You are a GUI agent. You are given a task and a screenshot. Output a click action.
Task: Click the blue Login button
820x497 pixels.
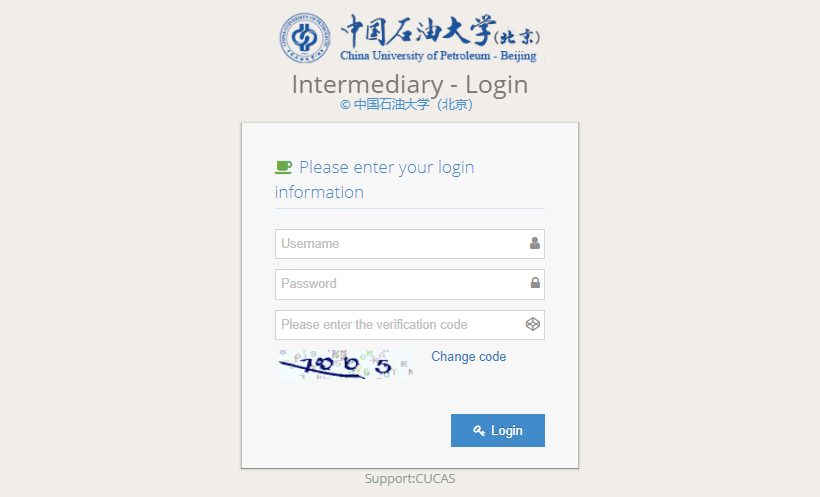pyautogui.click(x=498, y=431)
